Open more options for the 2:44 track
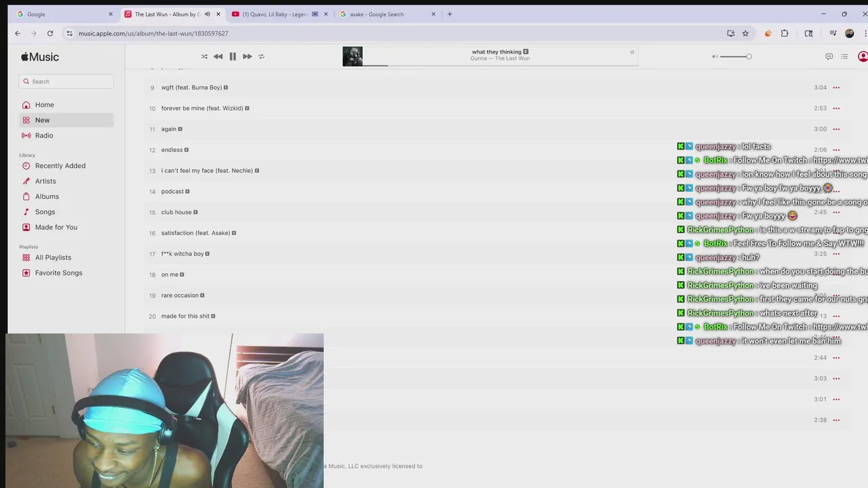This screenshot has width=868, height=488. [836, 358]
